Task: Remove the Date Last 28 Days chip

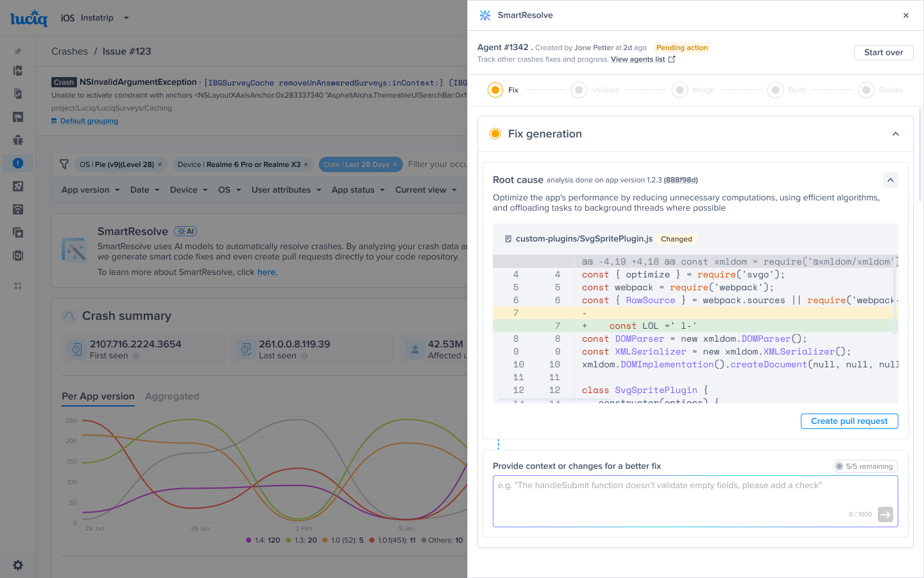Action: (x=395, y=164)
